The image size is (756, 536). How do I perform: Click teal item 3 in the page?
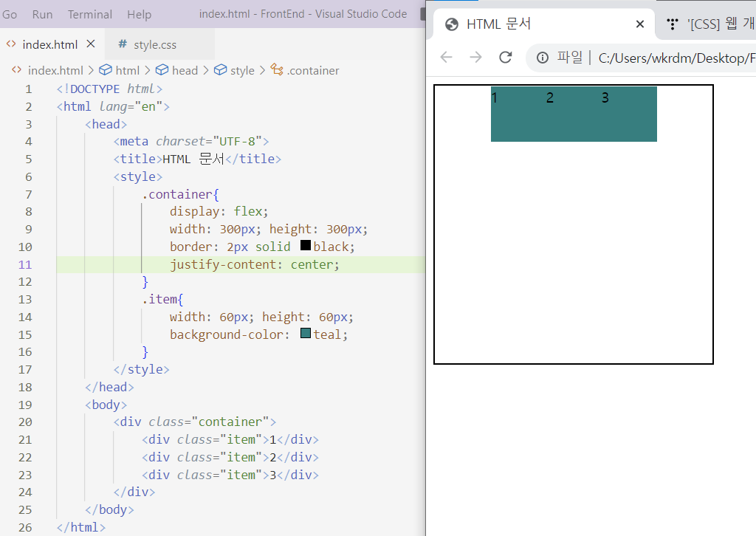(629, 114)
